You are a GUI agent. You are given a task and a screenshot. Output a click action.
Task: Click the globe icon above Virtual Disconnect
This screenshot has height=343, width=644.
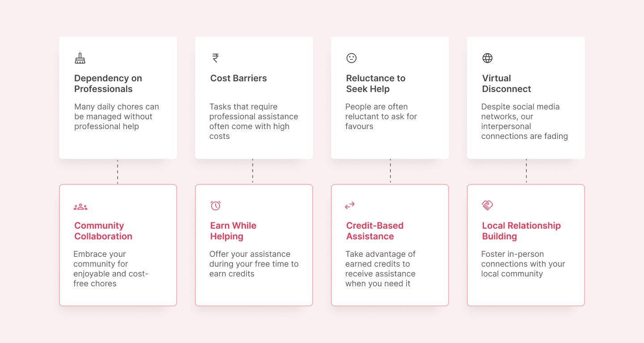click(487, 58)
